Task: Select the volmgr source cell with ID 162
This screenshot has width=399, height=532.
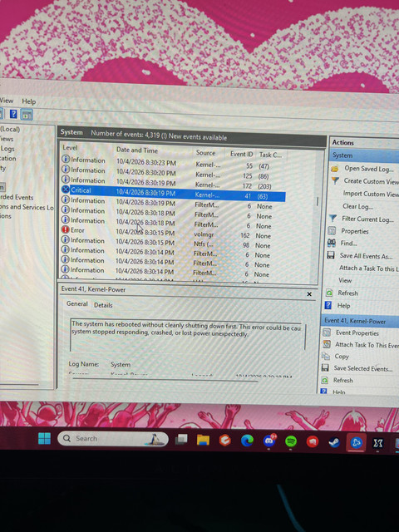Action: point(204,234)
